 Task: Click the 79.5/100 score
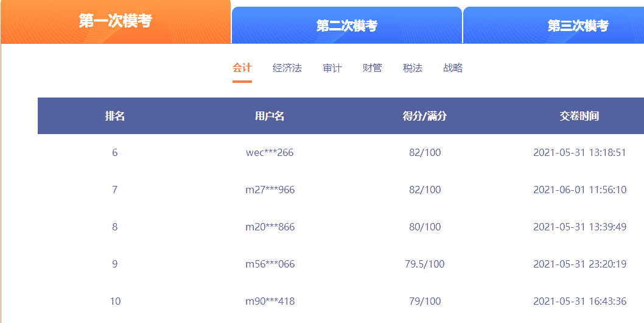click(425, 264)
